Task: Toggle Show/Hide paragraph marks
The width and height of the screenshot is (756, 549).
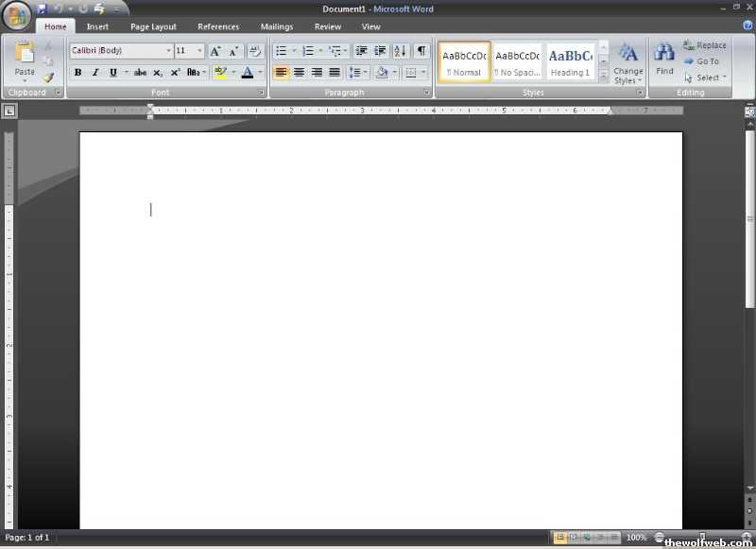Action: point(421,51)
